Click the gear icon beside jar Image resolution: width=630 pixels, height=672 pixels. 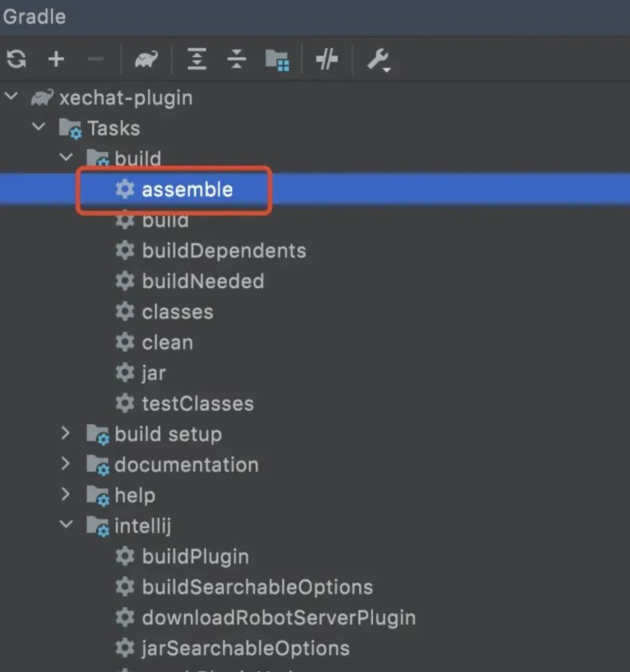(125, 373)
